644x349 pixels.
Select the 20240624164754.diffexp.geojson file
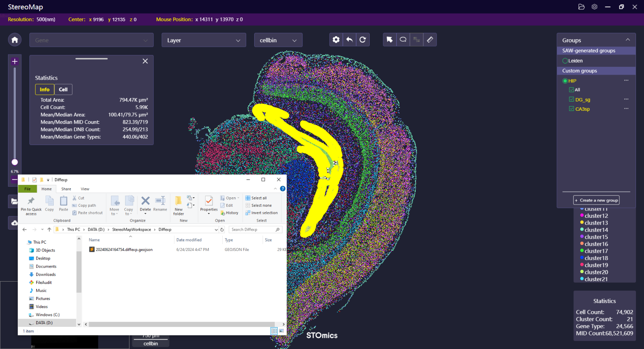pos(124,250)
